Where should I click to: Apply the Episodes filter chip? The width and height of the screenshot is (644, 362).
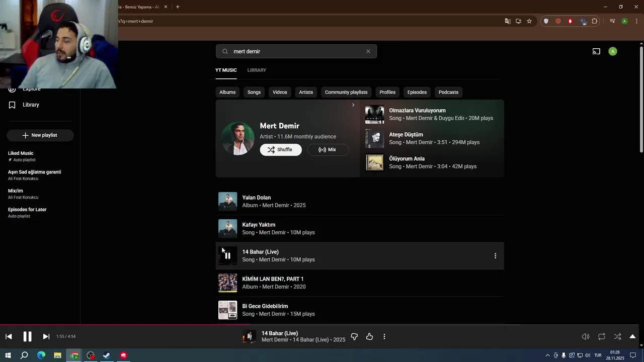[x=417, y=92]
